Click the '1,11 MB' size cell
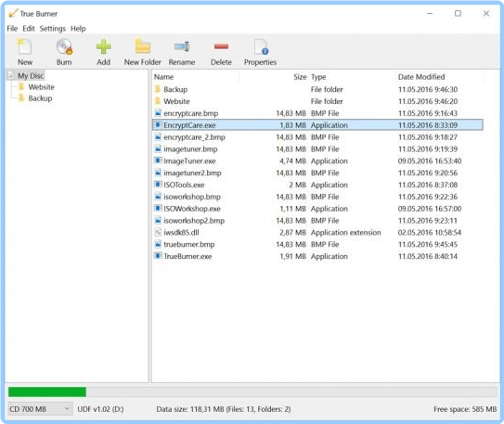 click(x=292, y=209)
